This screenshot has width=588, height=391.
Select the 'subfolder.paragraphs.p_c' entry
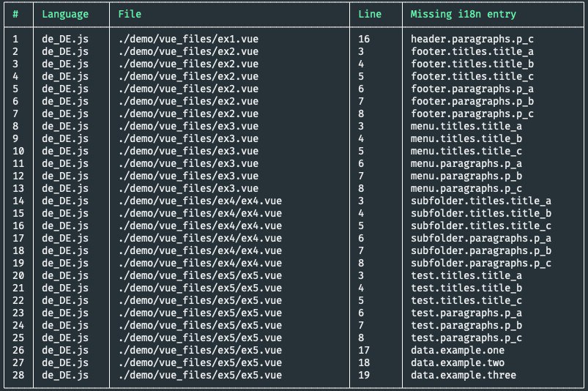coord(481,263)
